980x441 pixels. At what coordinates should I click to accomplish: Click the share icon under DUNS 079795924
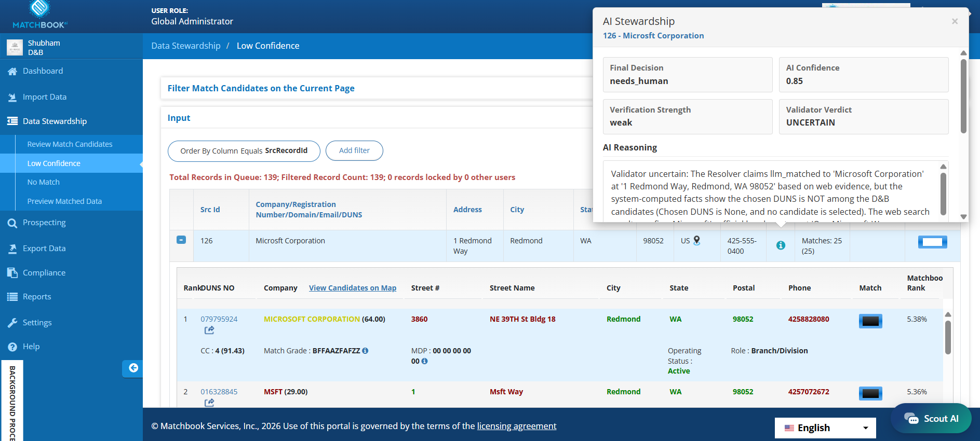(209, 330)
